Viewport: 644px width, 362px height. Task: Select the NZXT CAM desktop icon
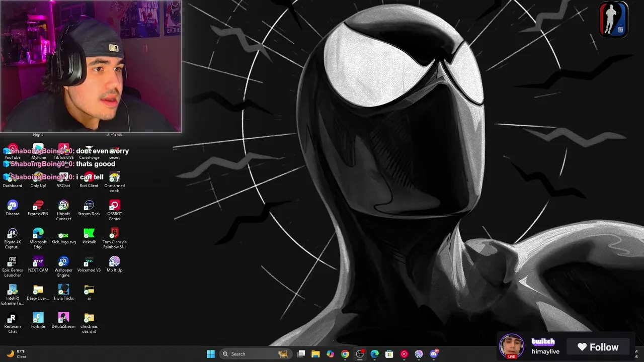pos(38,264)
